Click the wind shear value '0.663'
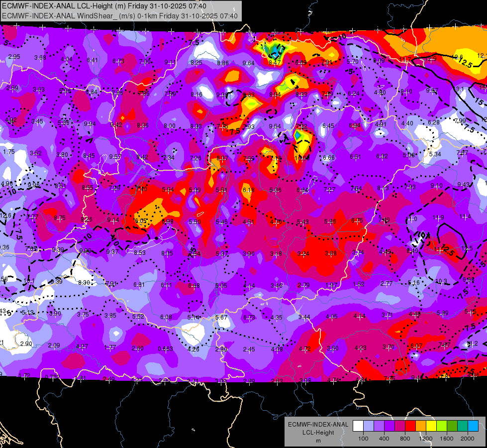This screenshot has width=487, height=448. [x=165, y=349]
